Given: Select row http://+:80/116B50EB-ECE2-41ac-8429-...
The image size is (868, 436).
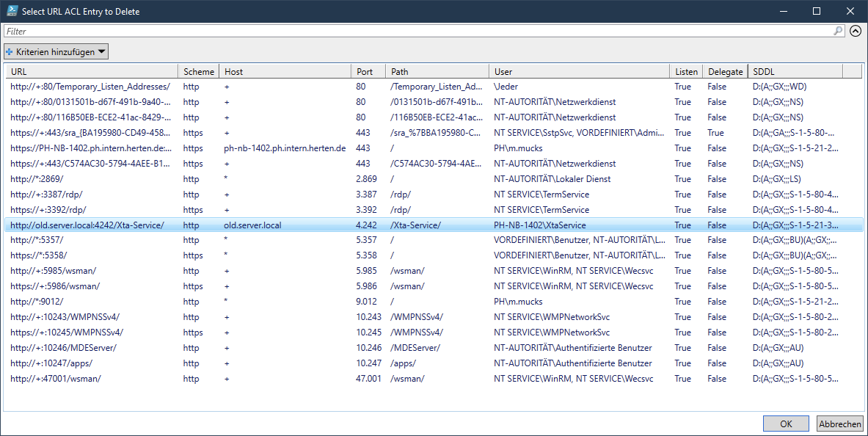Looking at the screenshot, I should tap(434, 117).
